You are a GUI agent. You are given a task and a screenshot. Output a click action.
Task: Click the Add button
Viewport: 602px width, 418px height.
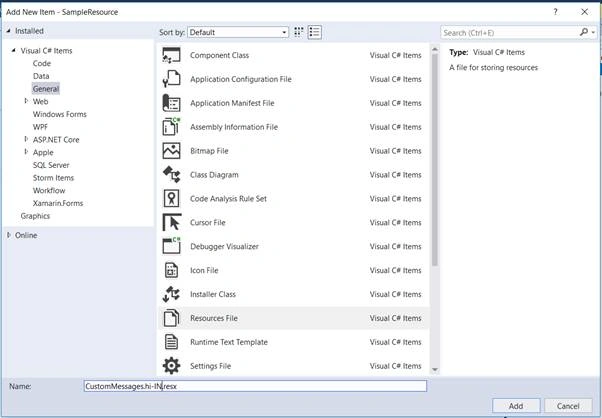point(516,406)
